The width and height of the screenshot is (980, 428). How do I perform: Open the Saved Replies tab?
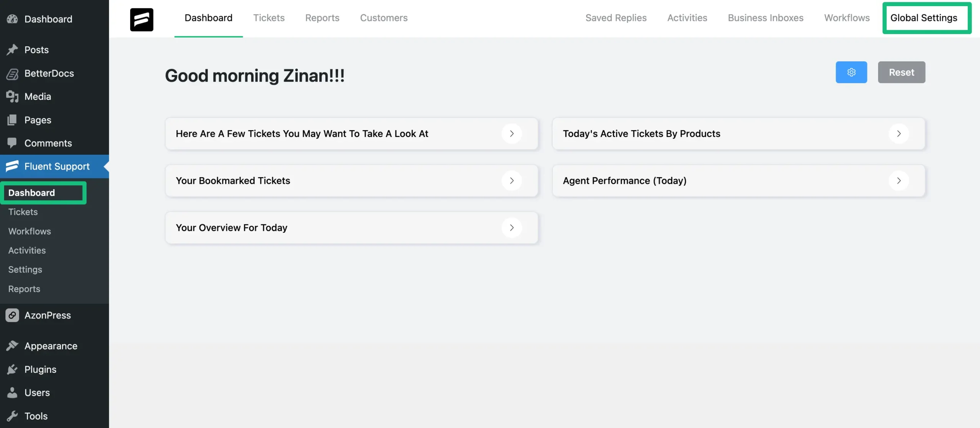(616, 18)
